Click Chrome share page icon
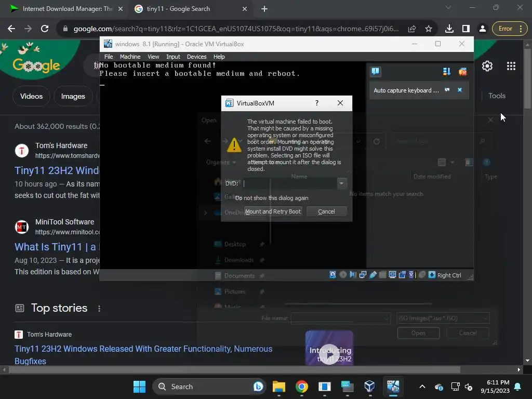Viewport: 532px width, 399px height. coord(412,29)
